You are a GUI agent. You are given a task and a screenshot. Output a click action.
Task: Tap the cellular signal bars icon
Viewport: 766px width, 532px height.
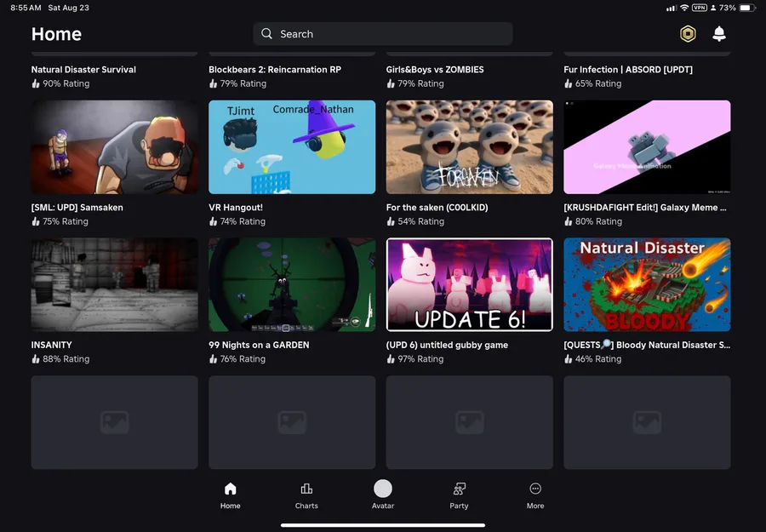672,8
